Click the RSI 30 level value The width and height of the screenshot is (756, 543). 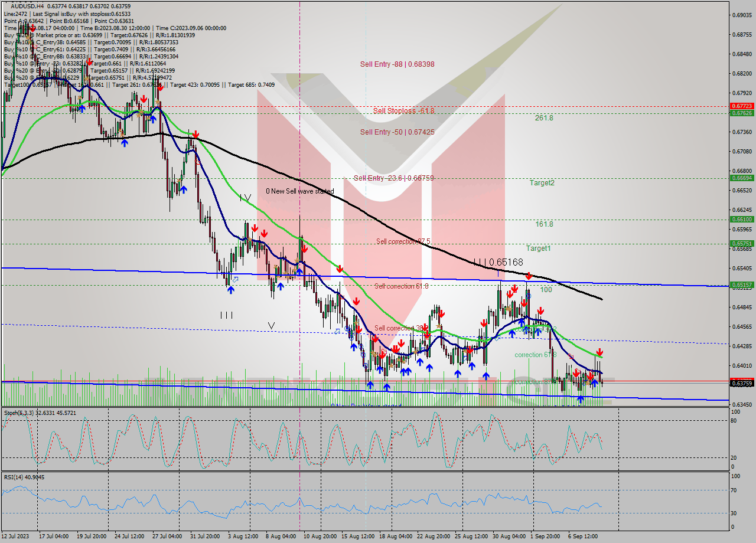coord(734,513)
